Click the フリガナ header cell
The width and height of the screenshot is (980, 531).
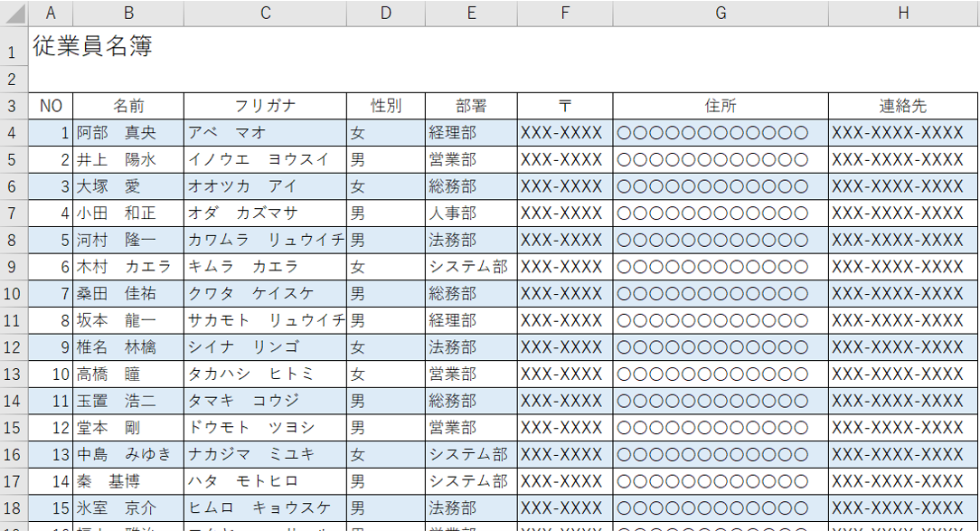(x=265, y=106)
